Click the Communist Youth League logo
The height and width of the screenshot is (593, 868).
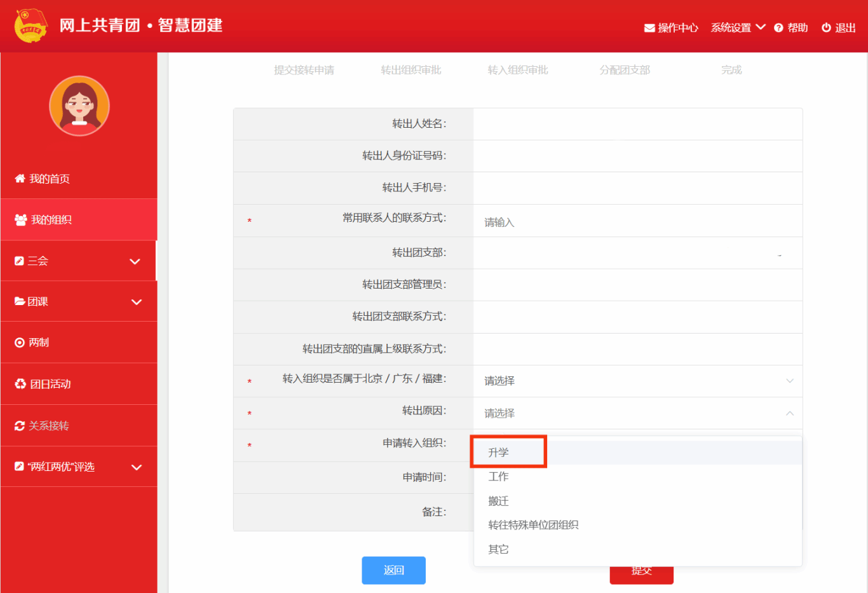pos(31,26)
